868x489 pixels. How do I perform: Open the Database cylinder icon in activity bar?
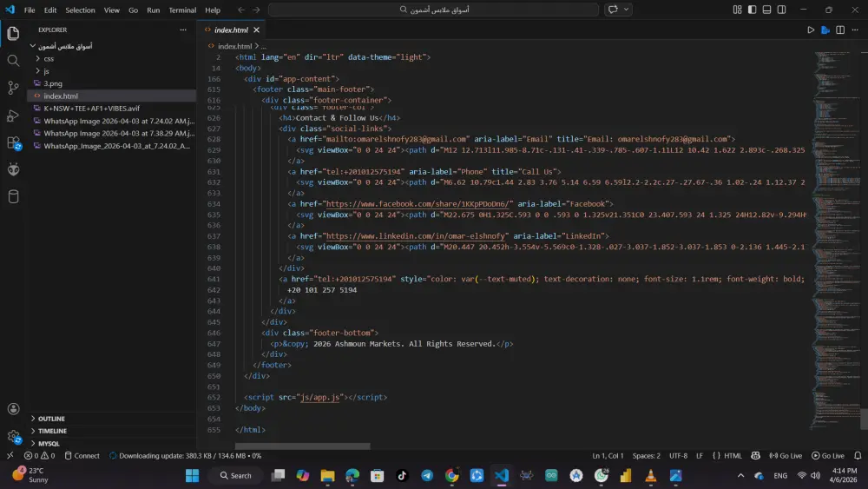13,196
